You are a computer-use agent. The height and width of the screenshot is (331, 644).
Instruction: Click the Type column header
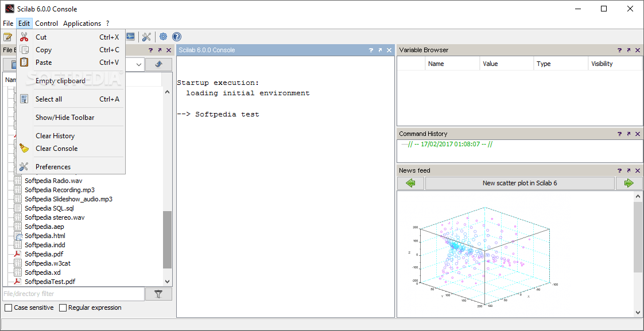click(x=561, y=64)
